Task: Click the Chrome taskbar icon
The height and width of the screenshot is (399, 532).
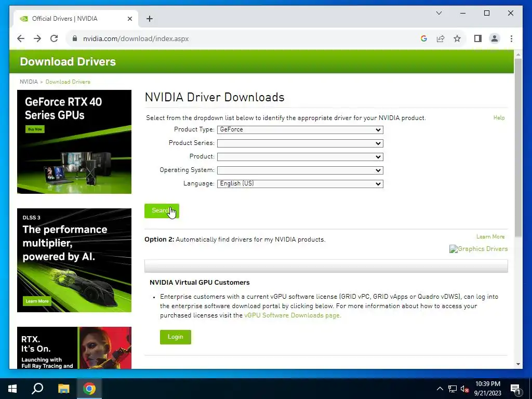Action: (x=89, y=389)
